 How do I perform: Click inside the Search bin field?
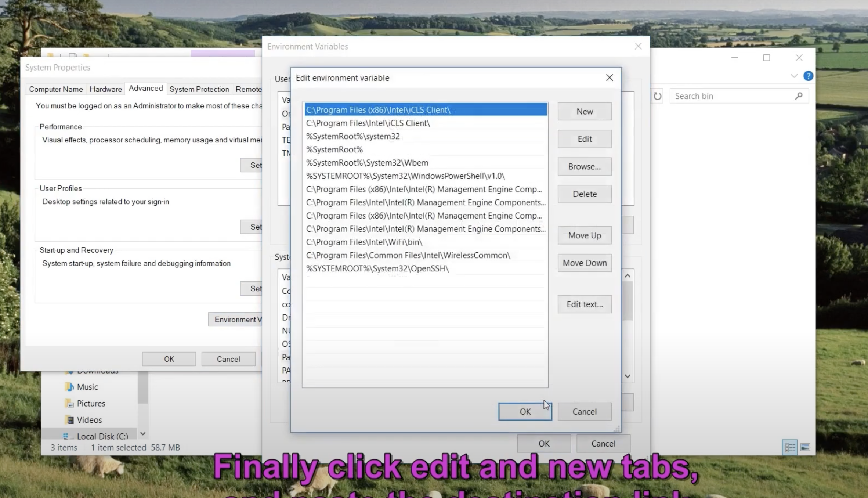(x=731, y=96)
